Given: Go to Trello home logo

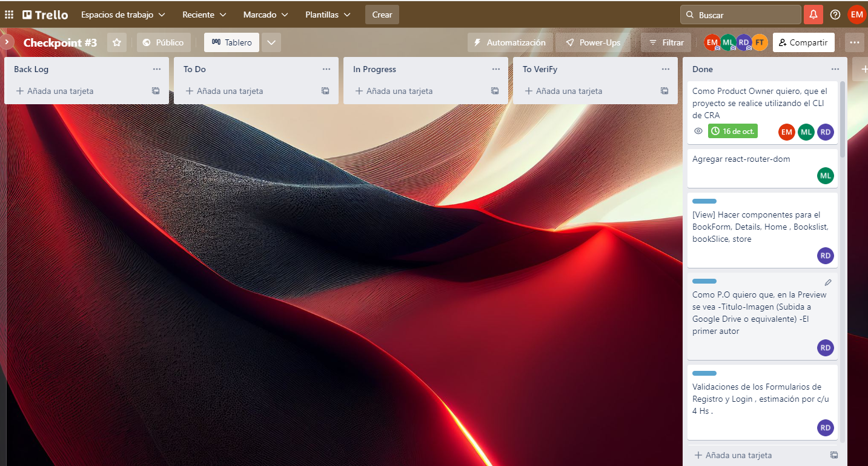Looking at the screenshot, I should (45, 15).
